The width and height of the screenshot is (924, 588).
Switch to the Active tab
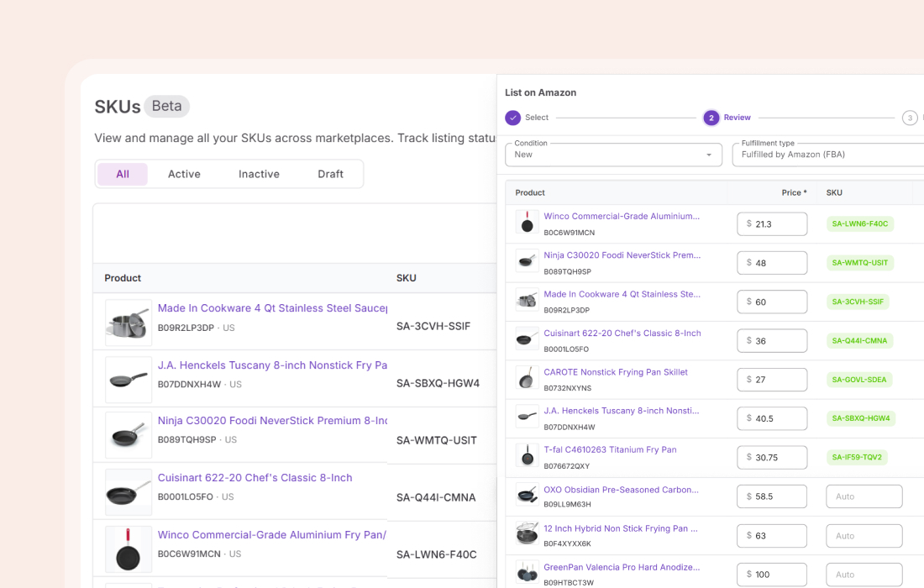184,174
